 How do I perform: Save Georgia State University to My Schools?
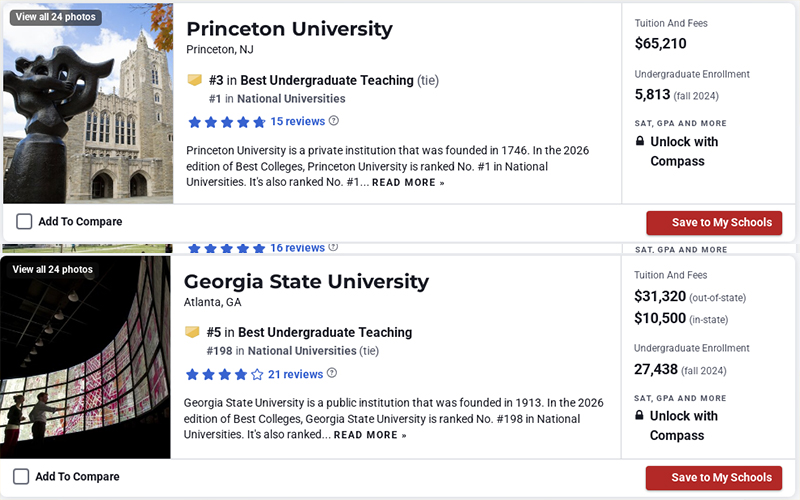714,478
